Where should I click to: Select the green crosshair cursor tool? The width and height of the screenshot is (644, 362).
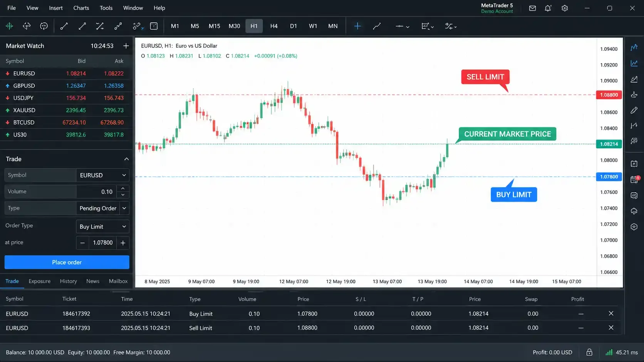coord(10,26)
